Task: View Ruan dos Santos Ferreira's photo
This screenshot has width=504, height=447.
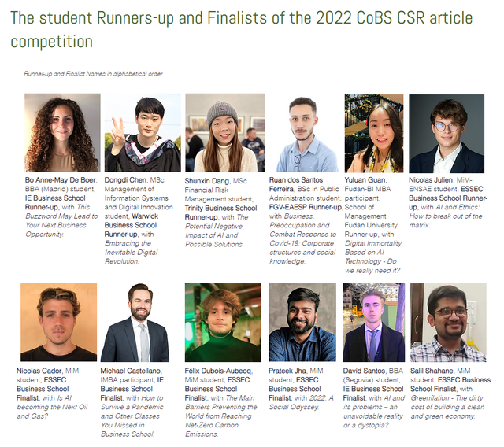Action: (x=304, y=133)
